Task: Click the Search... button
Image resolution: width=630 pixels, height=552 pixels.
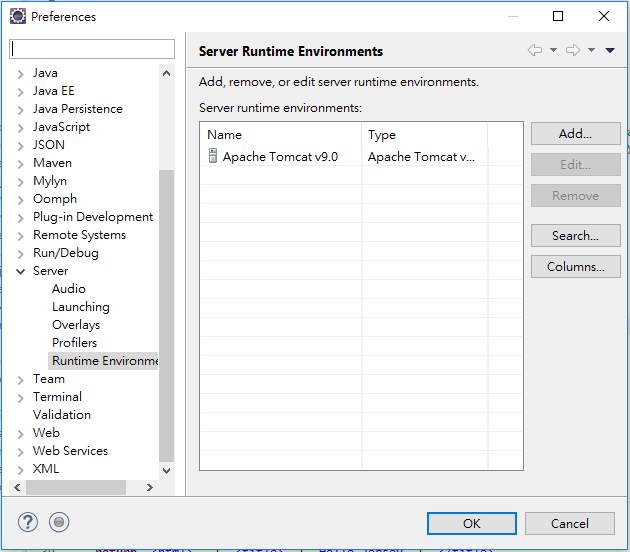Action: click(575, 236)
